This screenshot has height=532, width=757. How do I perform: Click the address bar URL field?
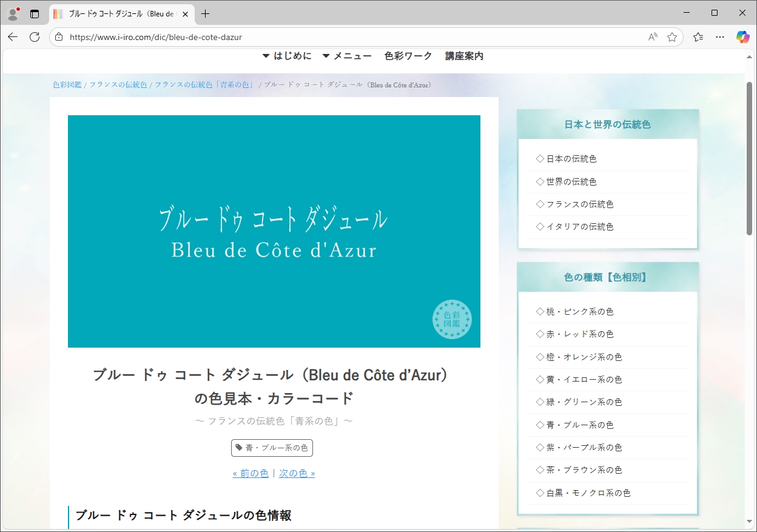(352, 37)
